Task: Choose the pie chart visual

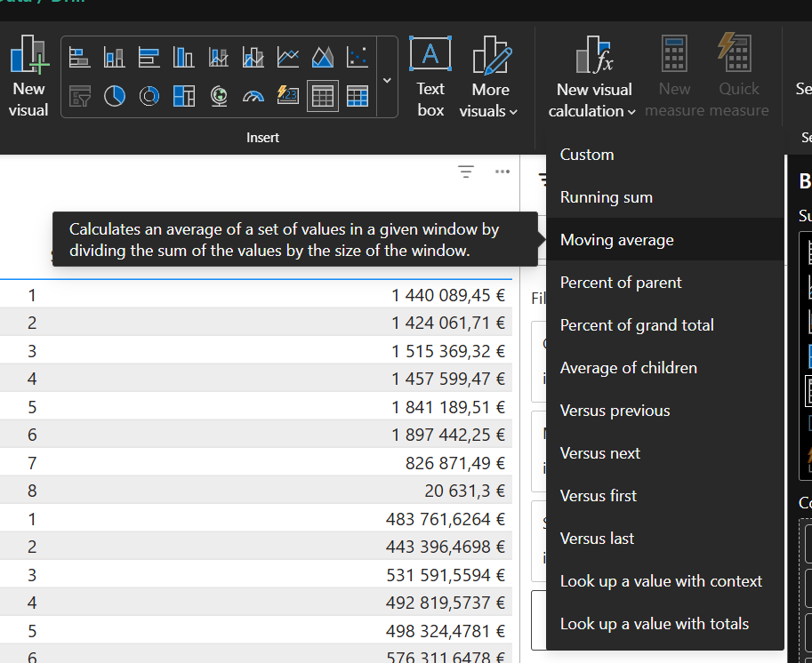Action: point(115,96)
